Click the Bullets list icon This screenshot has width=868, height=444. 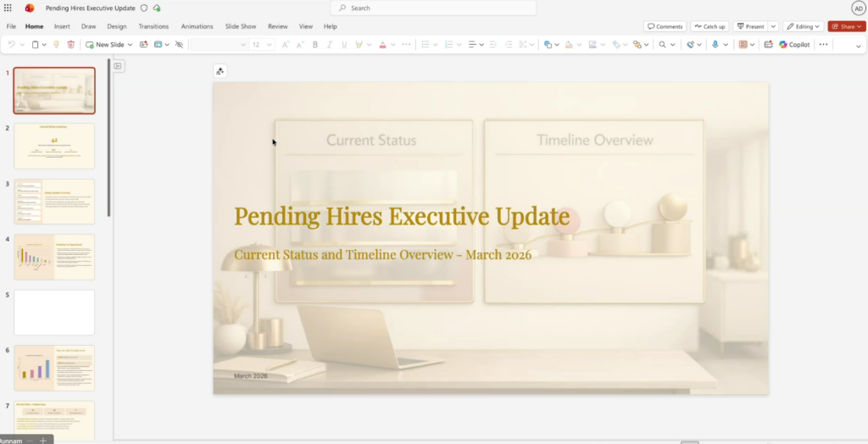pos(426,44)
